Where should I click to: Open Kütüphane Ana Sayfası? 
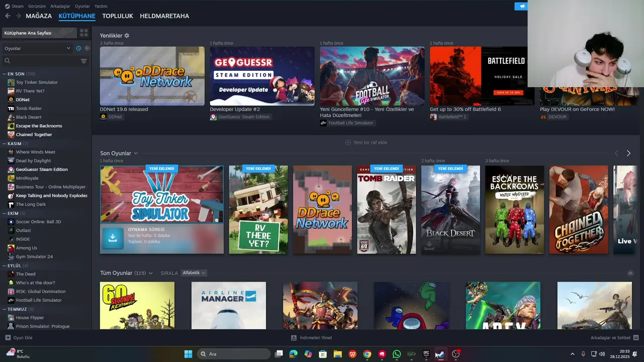39,33
